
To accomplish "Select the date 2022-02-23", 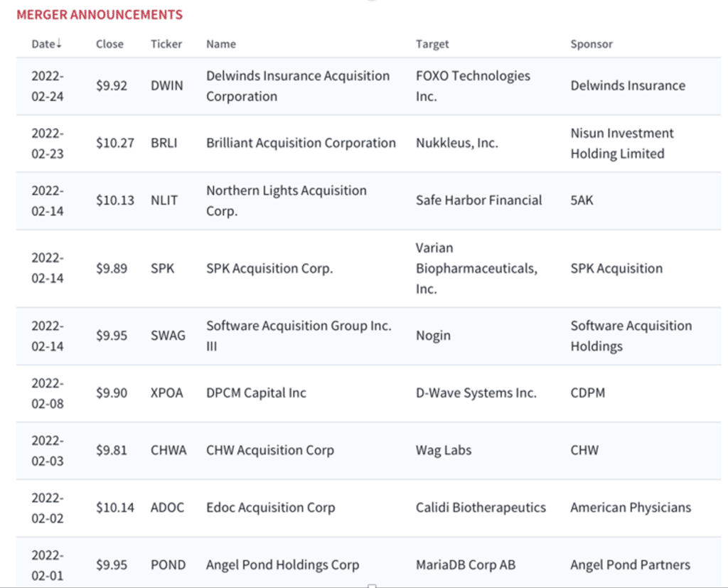I will (x=48, y=144).
